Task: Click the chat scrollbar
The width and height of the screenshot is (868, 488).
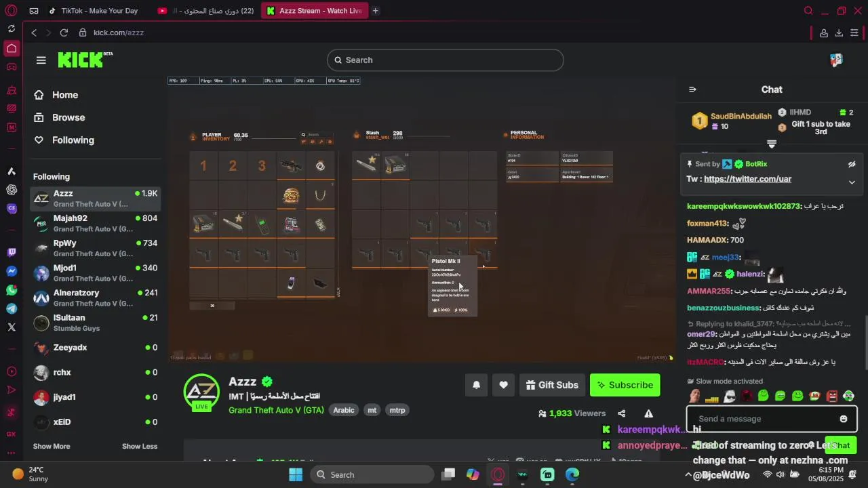Action: click(866, 342)
